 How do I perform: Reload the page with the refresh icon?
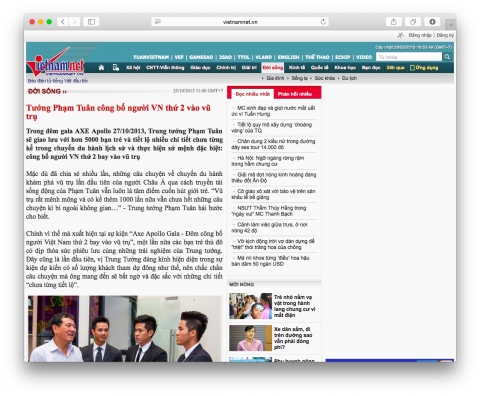click(x=323, y=22)
